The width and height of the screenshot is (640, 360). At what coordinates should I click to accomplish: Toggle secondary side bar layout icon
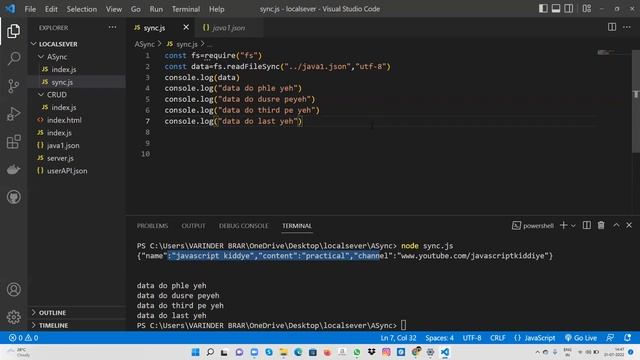point(568,9)
